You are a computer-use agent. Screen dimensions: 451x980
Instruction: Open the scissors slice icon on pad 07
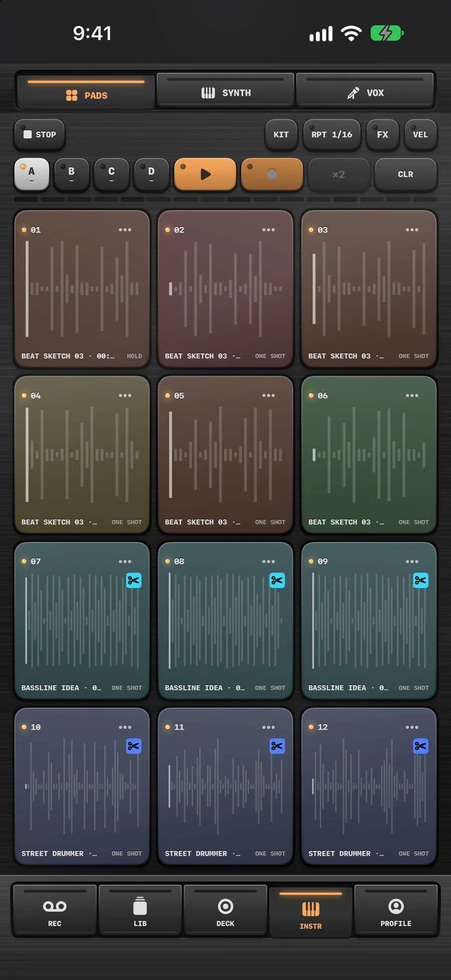[x=134, y=580]
